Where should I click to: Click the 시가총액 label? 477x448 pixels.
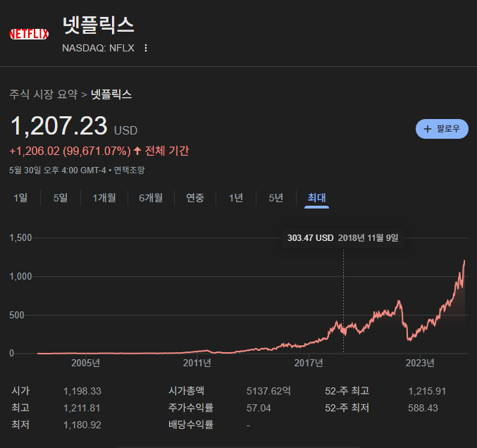pyautogui.click(x=187, y=391)
